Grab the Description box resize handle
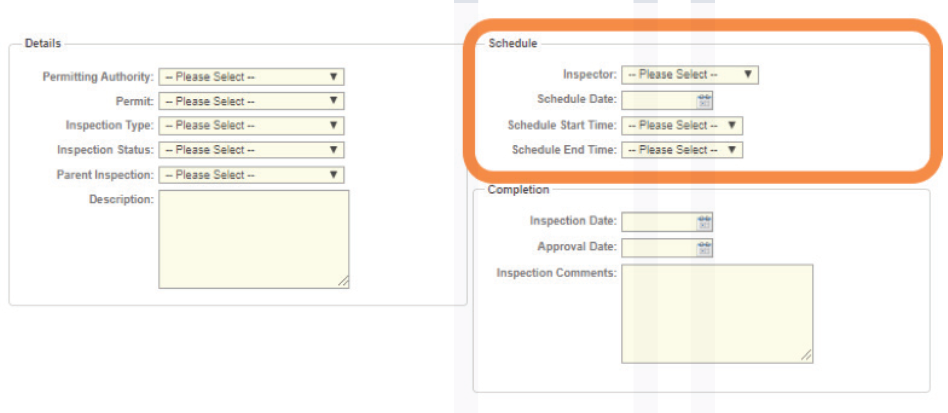 [343, 282]
